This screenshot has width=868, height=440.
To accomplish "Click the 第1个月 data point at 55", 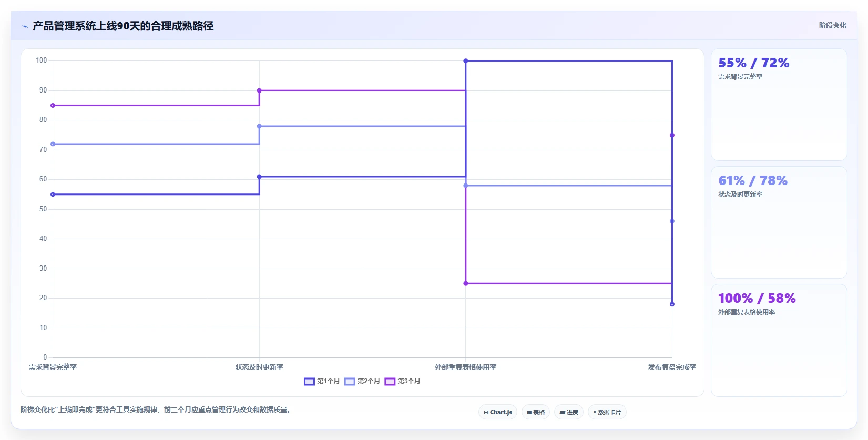I will point(53,195).
